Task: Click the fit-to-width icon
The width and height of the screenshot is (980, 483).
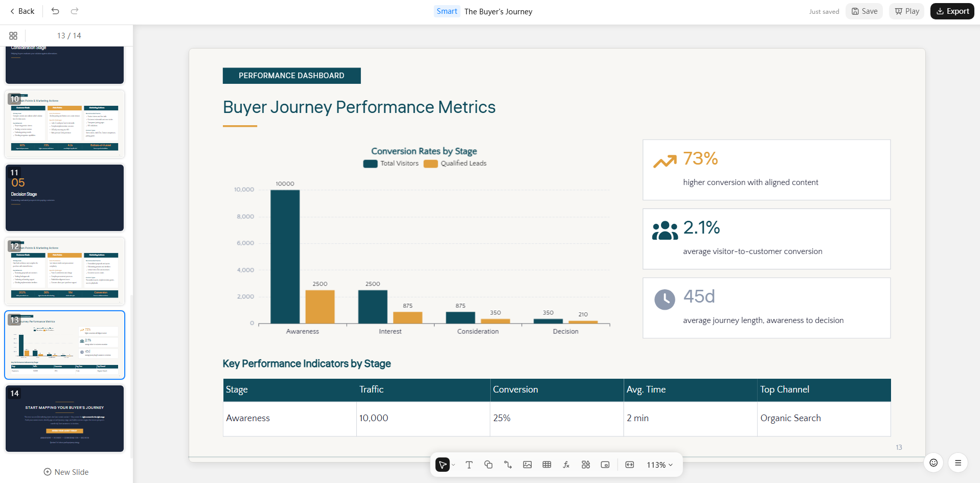Action: [x=629, y=465]
